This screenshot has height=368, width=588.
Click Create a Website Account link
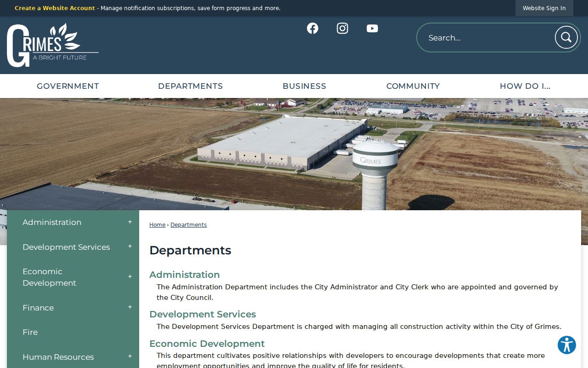[x=55, y=8]
